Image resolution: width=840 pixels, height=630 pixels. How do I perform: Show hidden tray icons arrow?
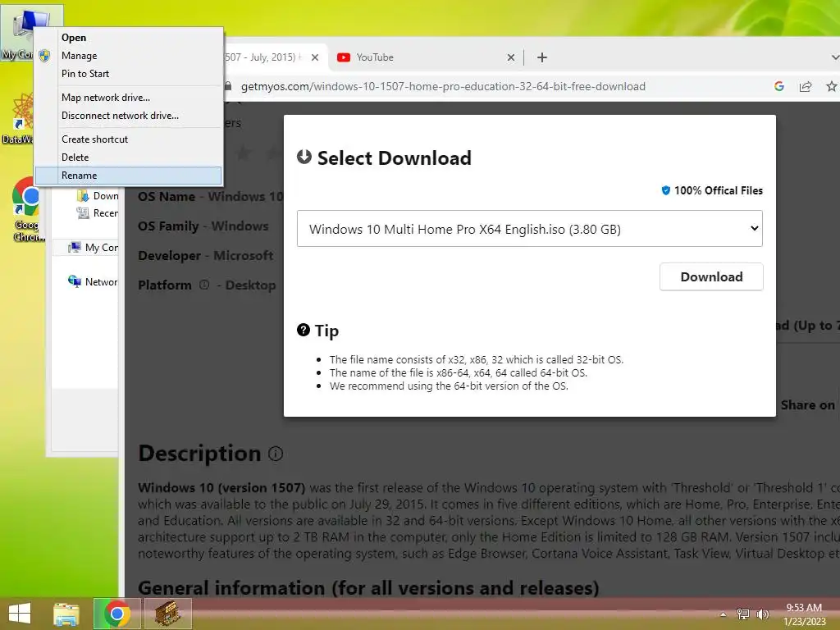pyautogui.click(x=724, y=614)
